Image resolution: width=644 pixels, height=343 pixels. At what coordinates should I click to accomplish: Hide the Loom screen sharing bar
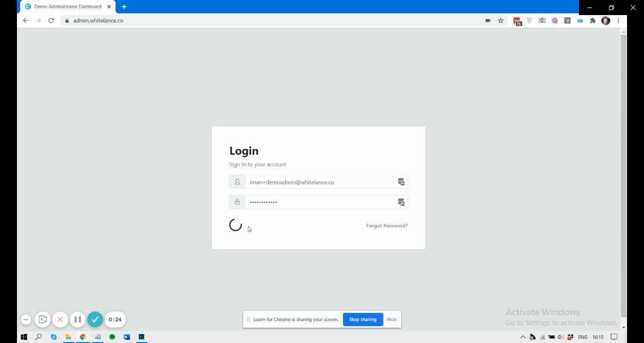coord(392,319)
